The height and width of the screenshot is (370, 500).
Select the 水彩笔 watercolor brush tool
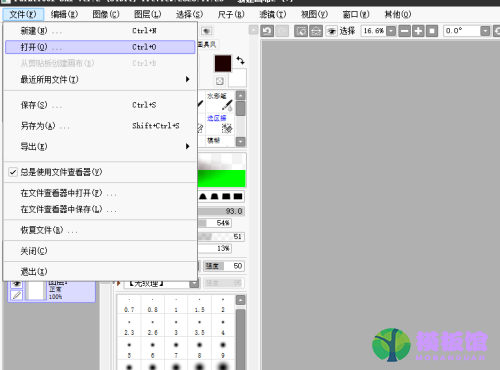(x=220, y=102)
